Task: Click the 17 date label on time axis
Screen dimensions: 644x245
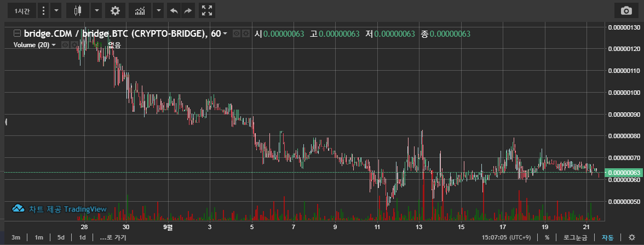Action: pyautogui.click(x=503, y=227)
